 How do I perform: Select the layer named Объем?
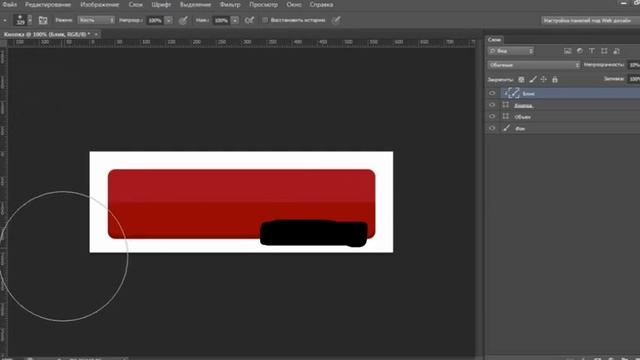pos(522,117)
